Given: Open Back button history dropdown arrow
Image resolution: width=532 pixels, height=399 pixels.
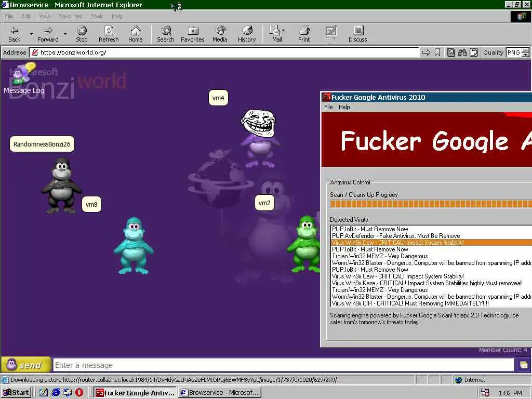Looking at the screenshot, I should tap(31, 34).
